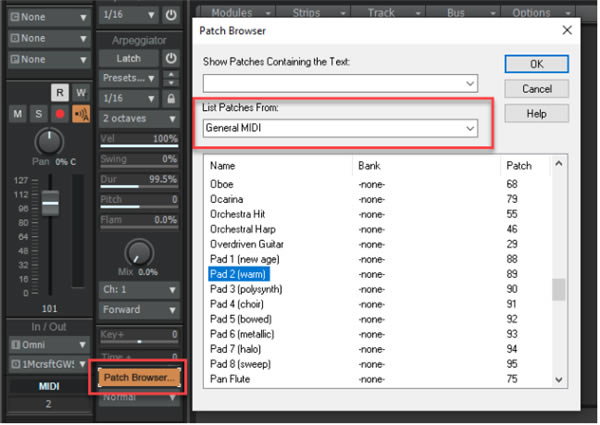Solo the track with S button
600x425 pixels.
[x=36, y=114]
